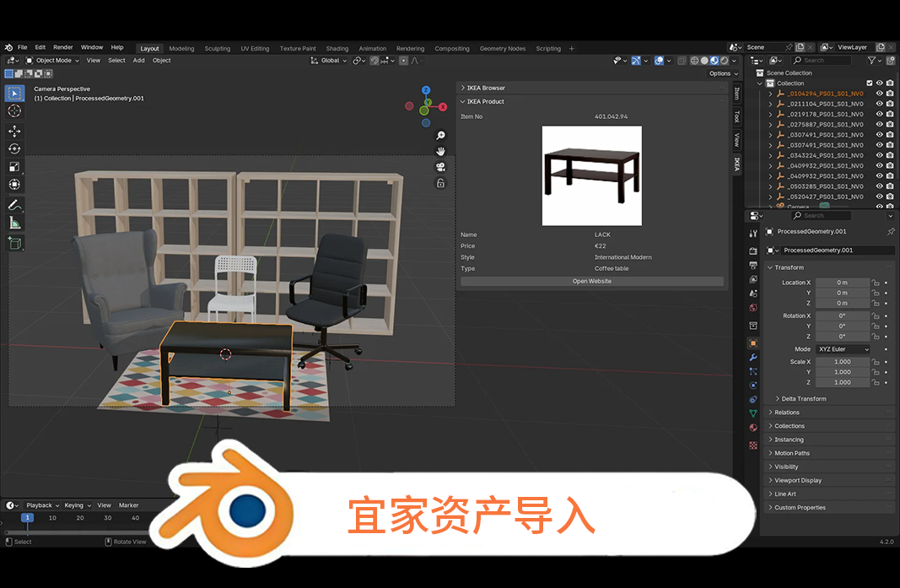Toggle camera view icon in viewport

[440, 167]
